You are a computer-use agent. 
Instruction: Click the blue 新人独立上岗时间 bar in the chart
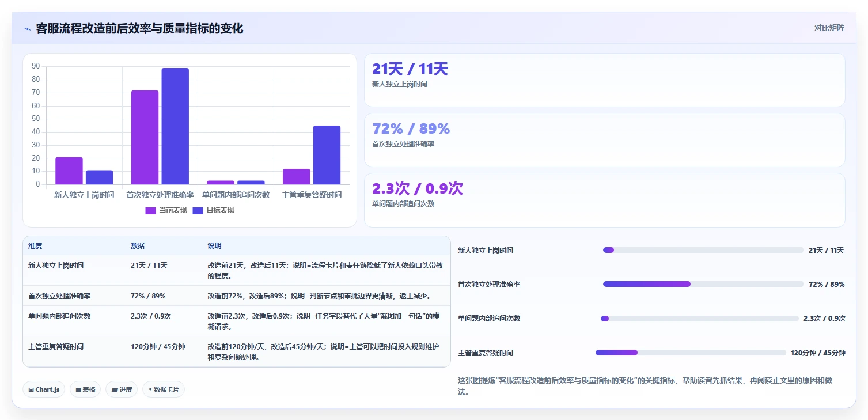click(x=100, y=177)
